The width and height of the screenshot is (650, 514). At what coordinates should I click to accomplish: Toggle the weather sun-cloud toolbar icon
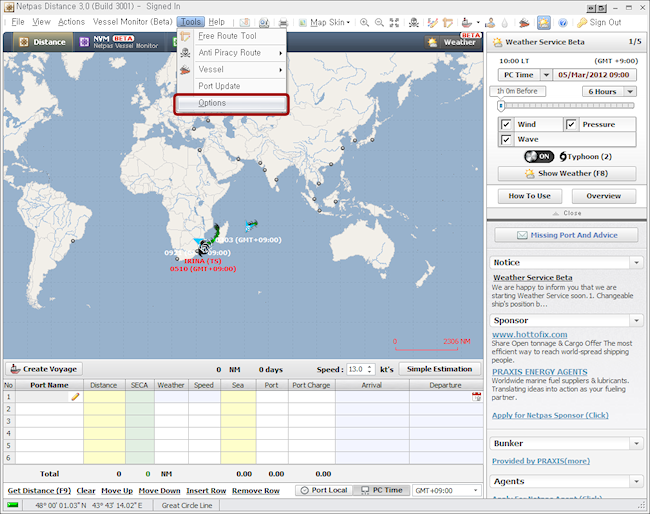point(543,22)
